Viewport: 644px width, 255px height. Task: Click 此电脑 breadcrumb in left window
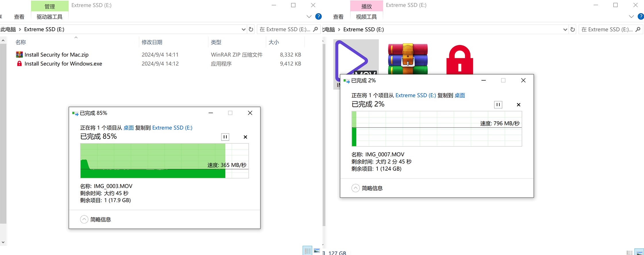coord(8,29)
